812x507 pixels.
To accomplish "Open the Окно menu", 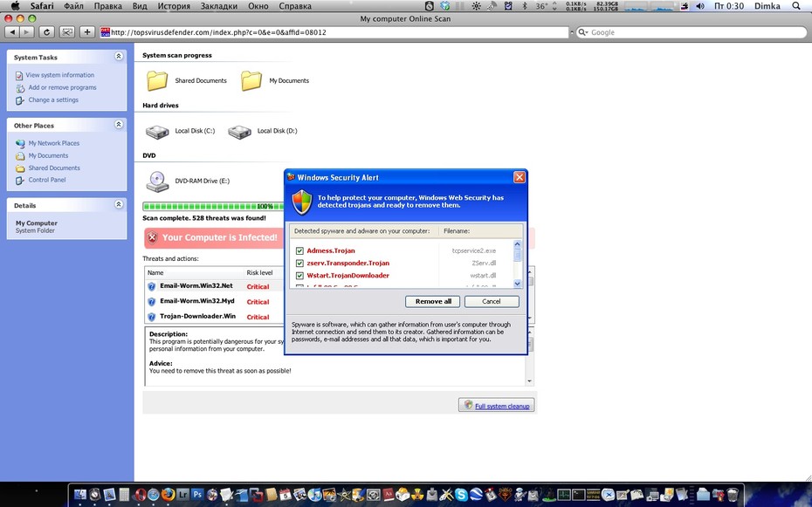I will tap(258, 6).
